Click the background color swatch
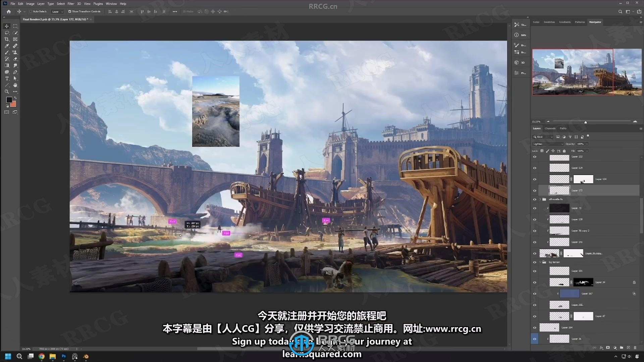The image size is (644, 362). (14, 105)
